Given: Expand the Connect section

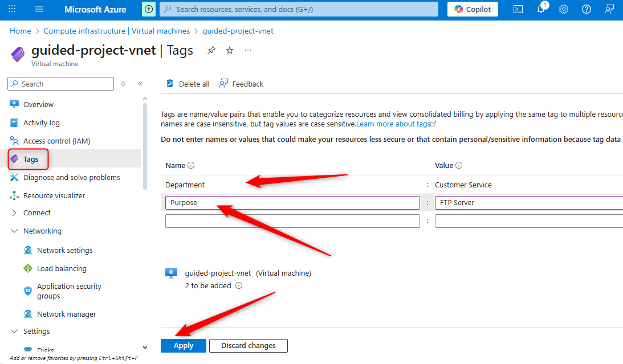Looking at the screenshot, I should [14, 213].
